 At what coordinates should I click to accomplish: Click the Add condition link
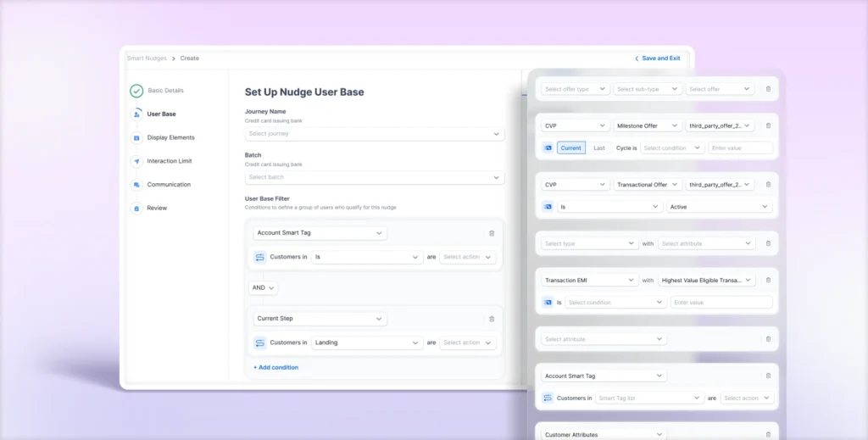click(275, 367)
